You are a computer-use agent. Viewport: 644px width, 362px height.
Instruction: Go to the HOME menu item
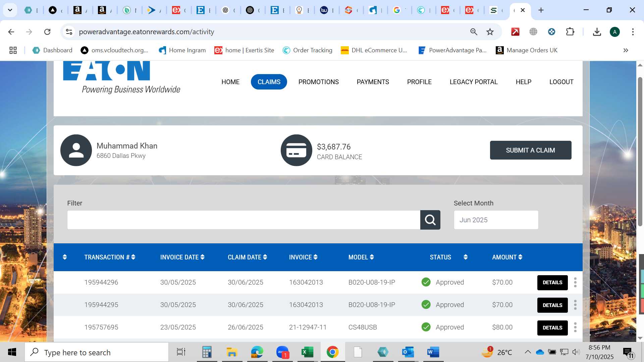point(230,82)
